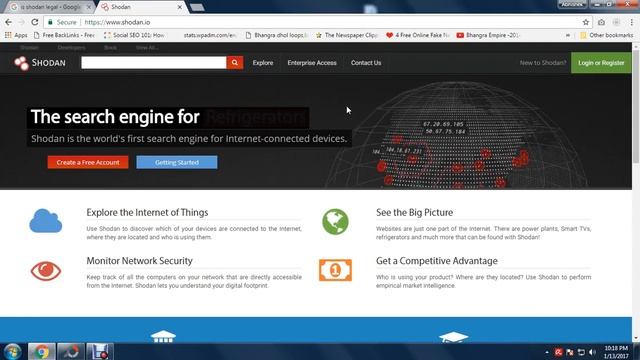The image size is (640, 360).
Task: Open the Apps bookmarks shortcut
Action: [x=16, y=35]
